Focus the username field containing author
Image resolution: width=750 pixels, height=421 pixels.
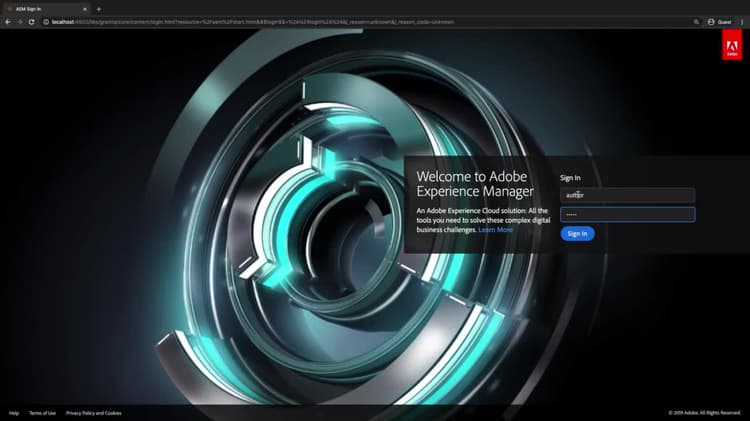628,195
